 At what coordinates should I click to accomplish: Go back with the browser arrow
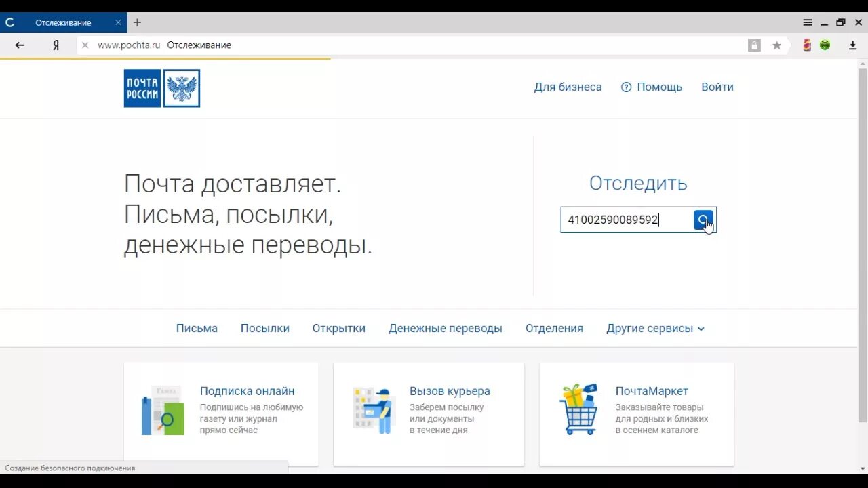tap(20, 45)
